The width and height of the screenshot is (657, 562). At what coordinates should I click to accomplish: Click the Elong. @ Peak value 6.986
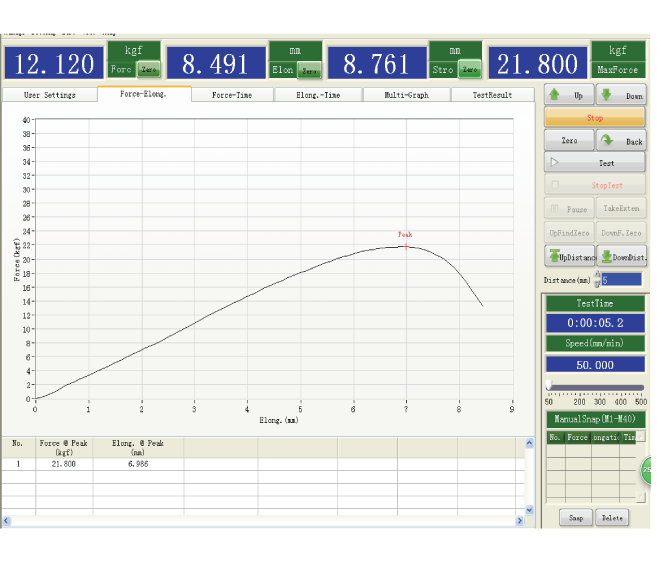click(138, 464)
